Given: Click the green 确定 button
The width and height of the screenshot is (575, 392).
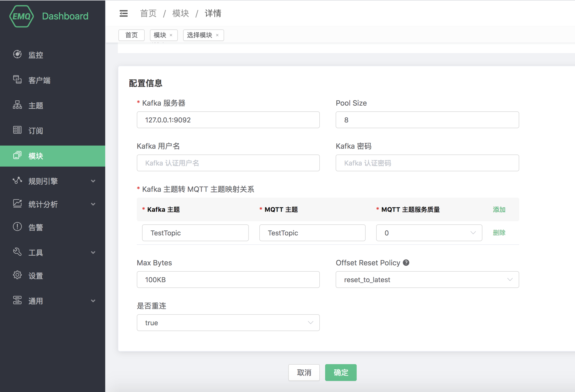Looking at the screenshot, I should click(341, 372).
